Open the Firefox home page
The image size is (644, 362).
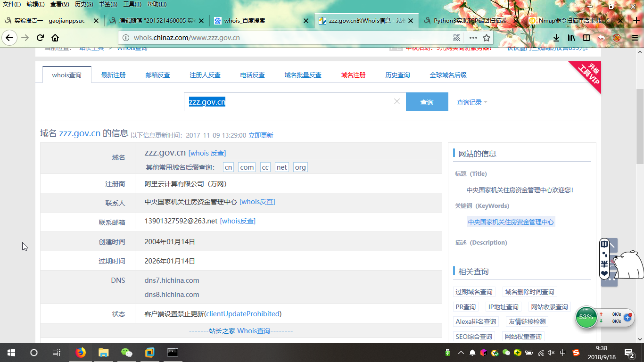(55, 38)
